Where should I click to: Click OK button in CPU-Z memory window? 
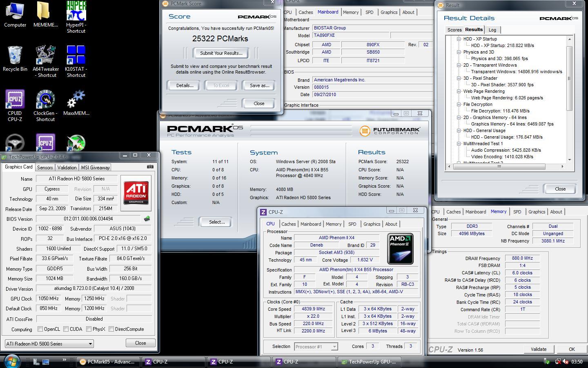tap(572, 349)
